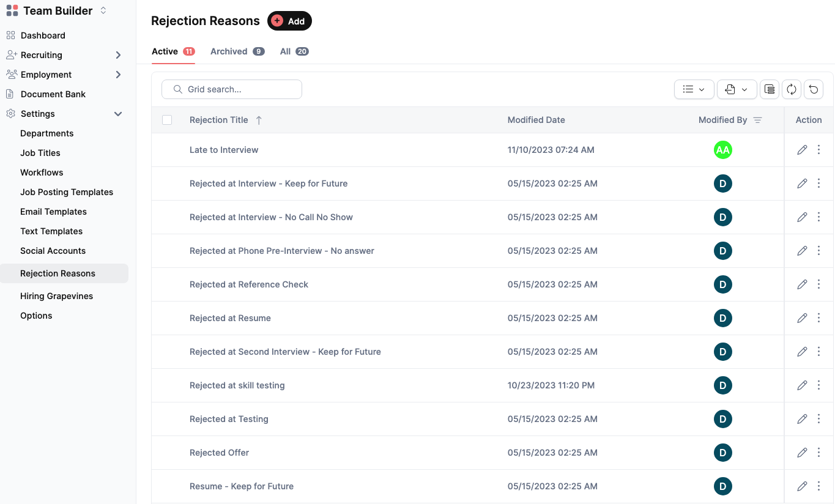Open Hiring Grapevines in sidebar
The image size is (835, 504).
(x=57, y=296)
